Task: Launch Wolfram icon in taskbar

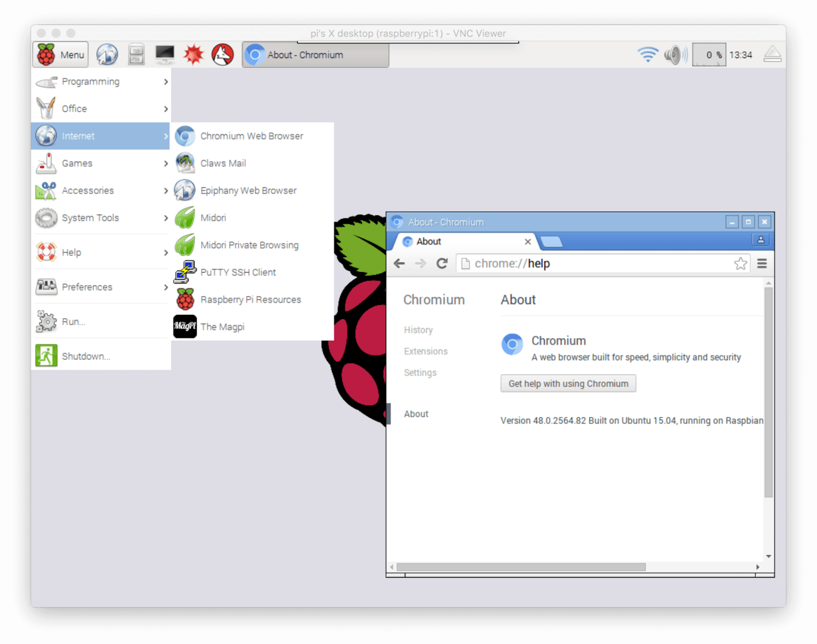Action: click(x=223, y=55)
